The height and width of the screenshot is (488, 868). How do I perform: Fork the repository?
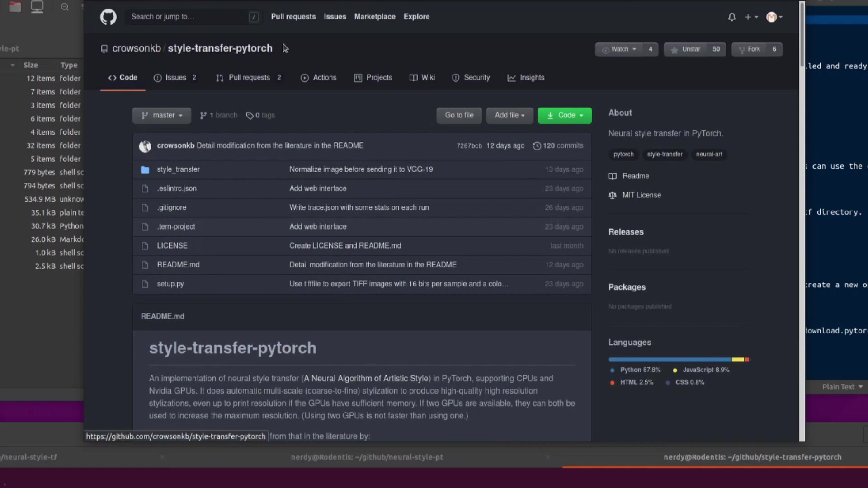tap(749, 49)
